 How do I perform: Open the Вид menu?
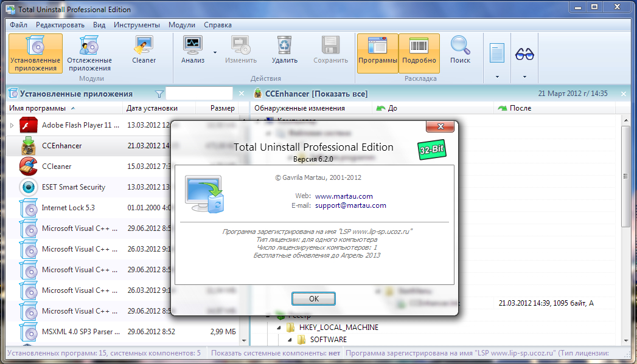(99, 25)
